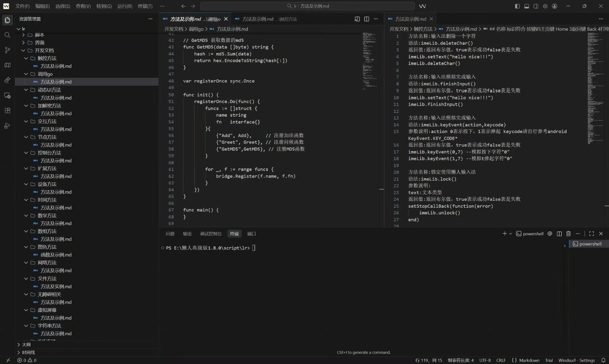
Task: Switch to the 调试控制台 panel tab
Action: coord(211,234)
